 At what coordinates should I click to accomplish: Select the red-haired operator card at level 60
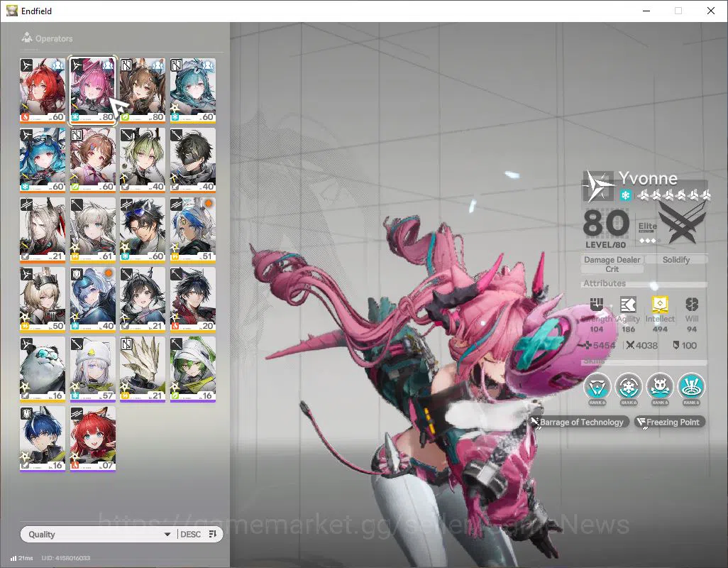tap(43, 90)
